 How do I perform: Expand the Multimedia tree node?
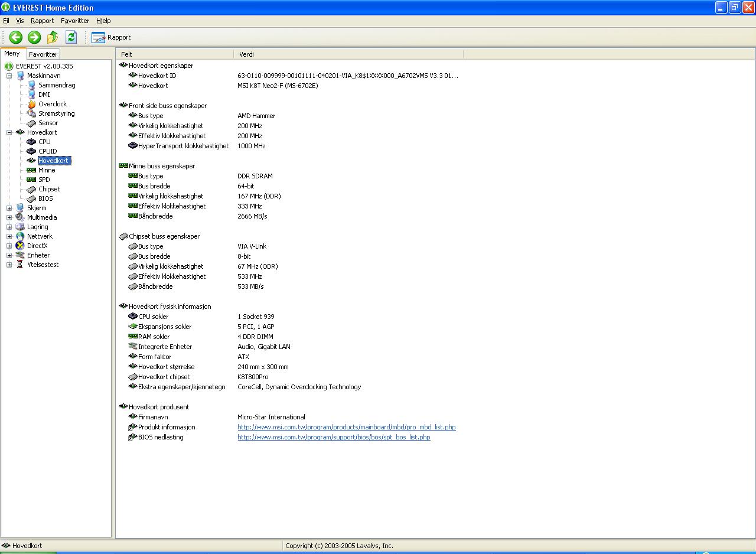[9, 217]
